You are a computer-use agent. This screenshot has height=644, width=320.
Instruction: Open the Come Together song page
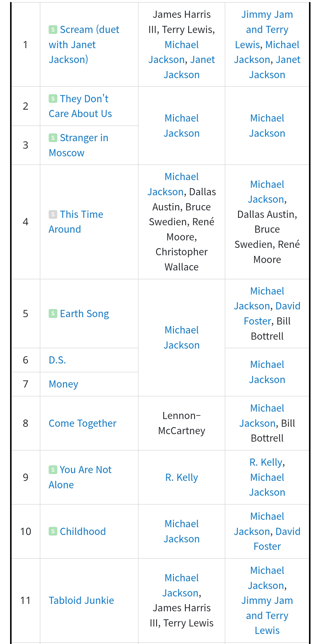click(x=83, y=423)
